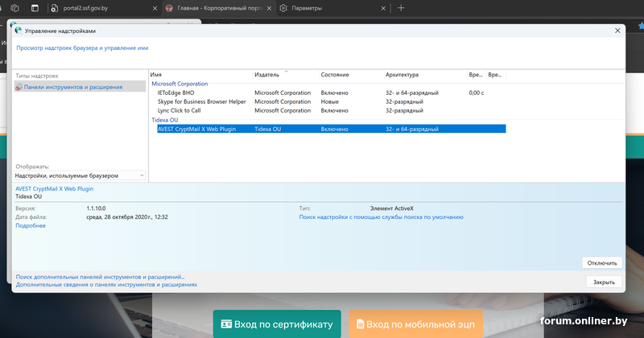The width and height of the screenshot is (644, 338).
Task: Open a new browser tab with plus button
Action: point(401,8)
